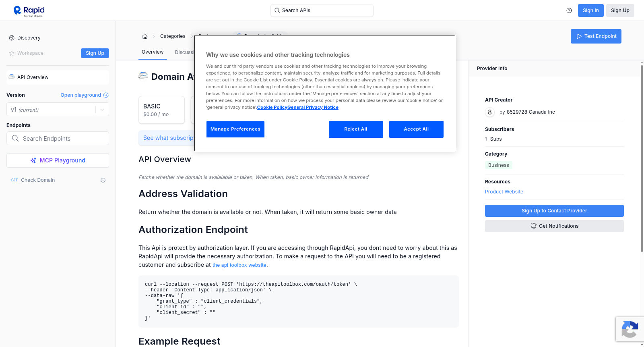This screenshot has height=347, width=644.
Task: Click Get Notifications button
Action: (554, 226)
